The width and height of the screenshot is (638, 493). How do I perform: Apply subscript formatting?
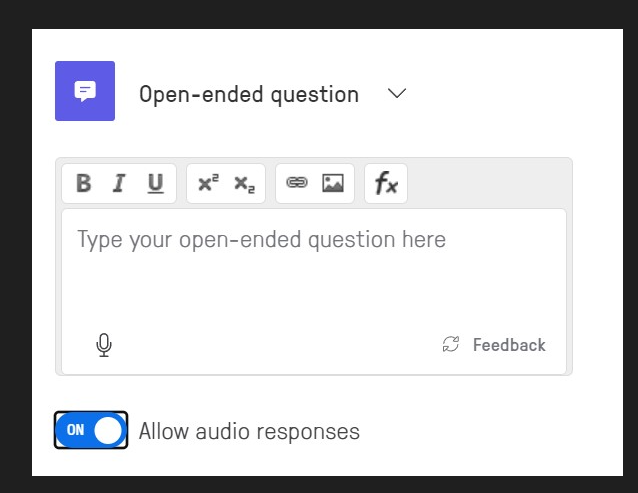(244, 183)
